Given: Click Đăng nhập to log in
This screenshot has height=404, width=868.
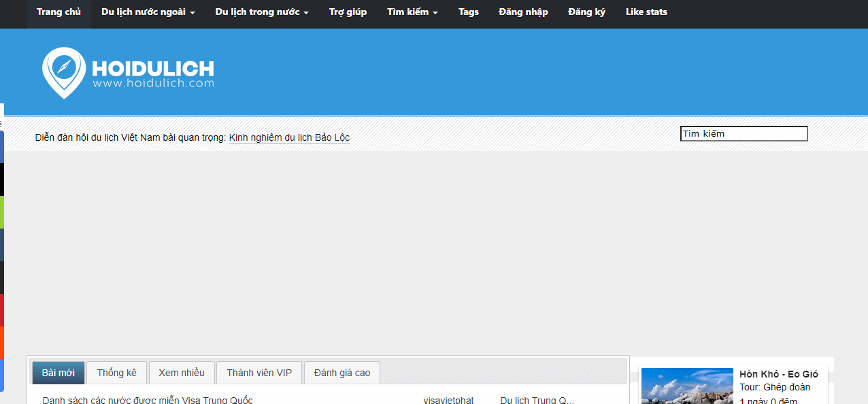Looking at the screenshot, I should (x=522, y=12).
